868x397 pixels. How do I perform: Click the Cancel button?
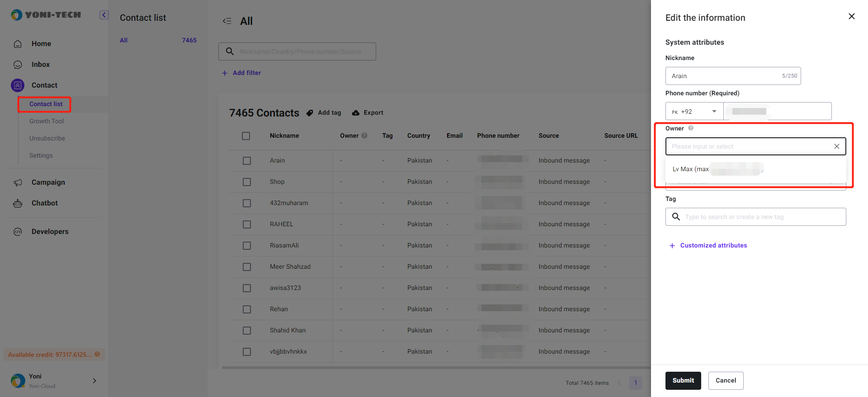tap(726, 381)
